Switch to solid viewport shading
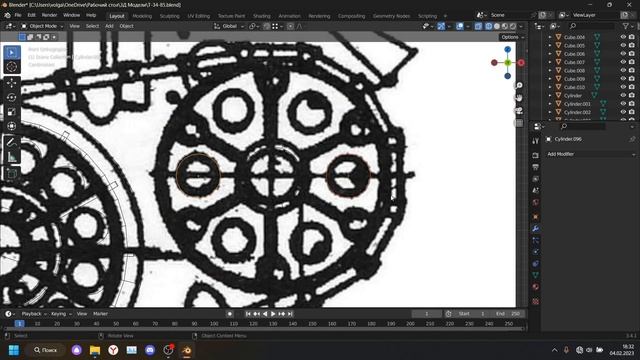The height and width of the screenshot is (360, 640). [x=497, y=26]
